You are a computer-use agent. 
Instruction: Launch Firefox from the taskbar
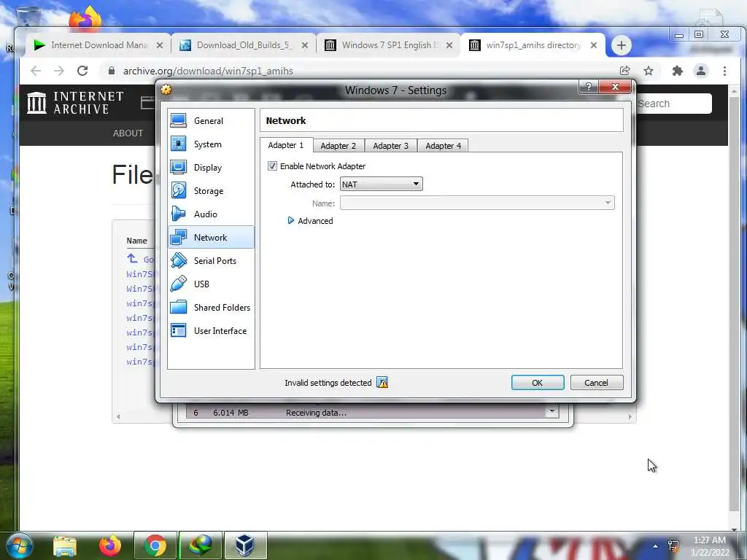click(110, 545)
